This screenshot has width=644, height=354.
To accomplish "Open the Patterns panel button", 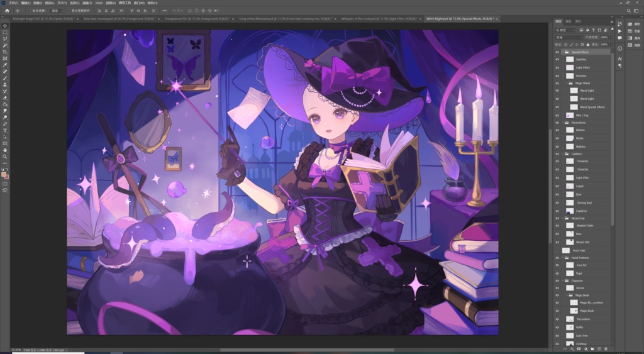I will [633, 45].
